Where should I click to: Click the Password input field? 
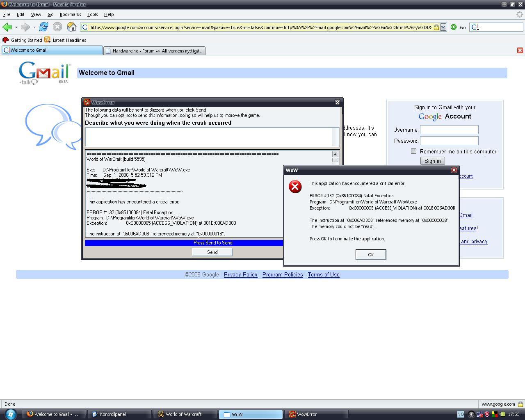click(x=449, y=141)
